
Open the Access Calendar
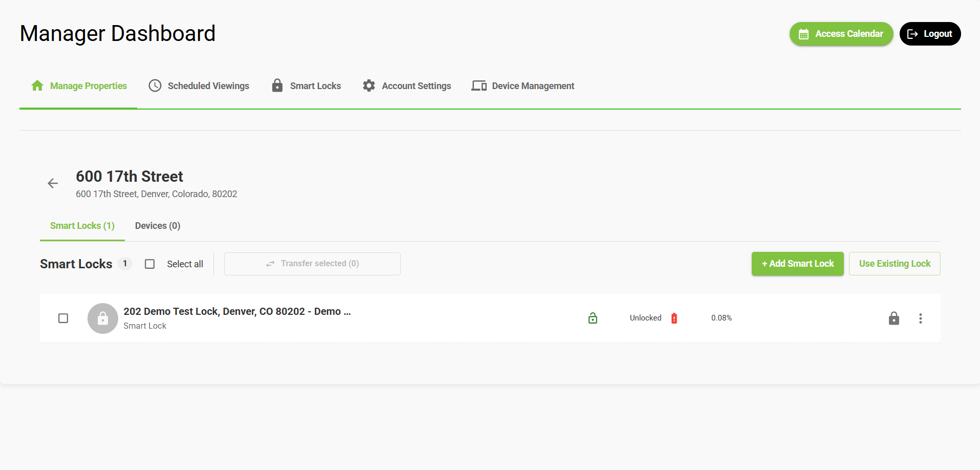tap(841, 34)
